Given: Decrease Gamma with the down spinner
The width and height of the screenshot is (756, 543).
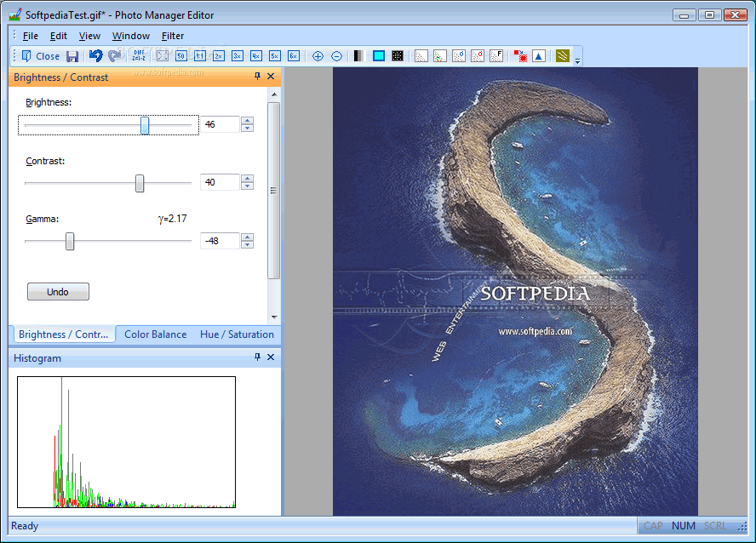Looking at the screenshot, I should (x=248, y=244).
